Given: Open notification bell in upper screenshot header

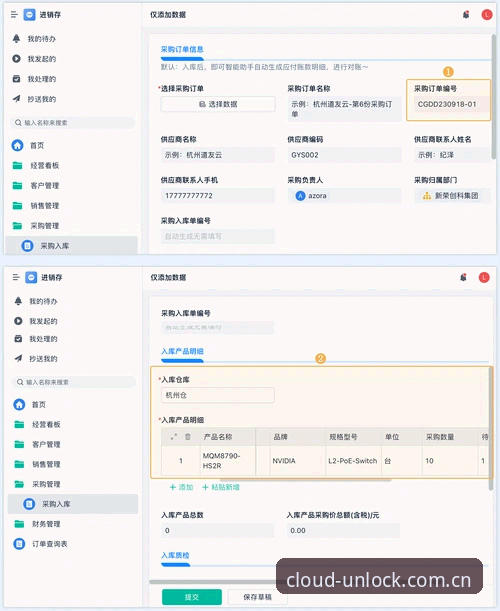Looking at the screenshot, I should 466,15.
